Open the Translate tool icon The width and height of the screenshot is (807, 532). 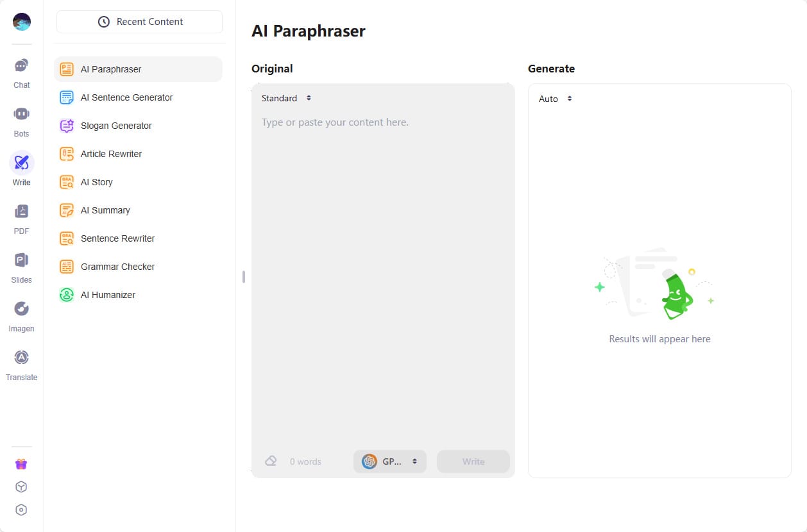21,358
